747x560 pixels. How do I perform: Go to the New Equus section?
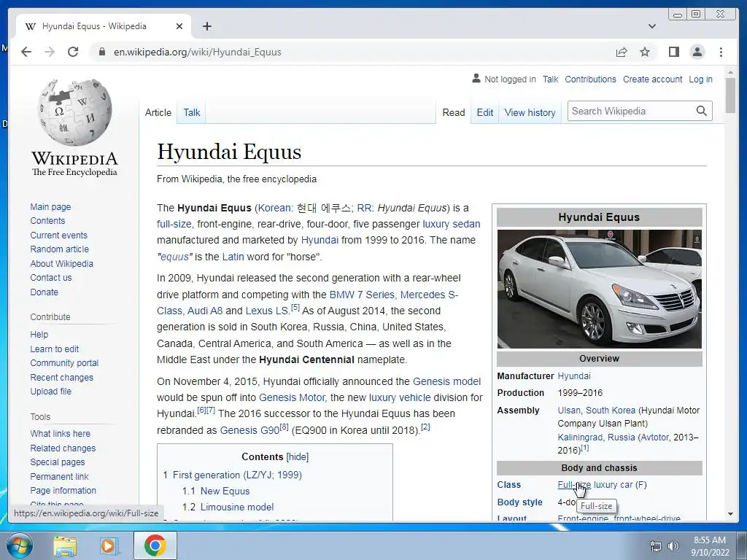click(225, 491)
